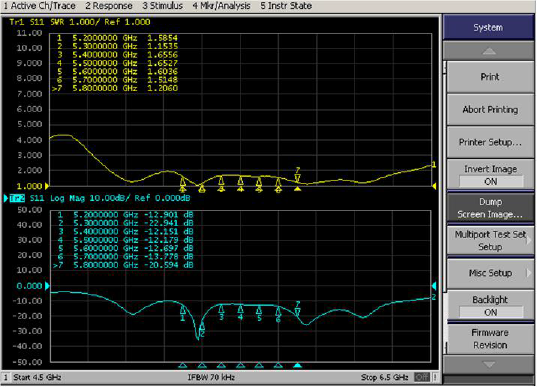Click the cyan reference arrow at 0.000

pyautogui.click(x=47, y=286)
